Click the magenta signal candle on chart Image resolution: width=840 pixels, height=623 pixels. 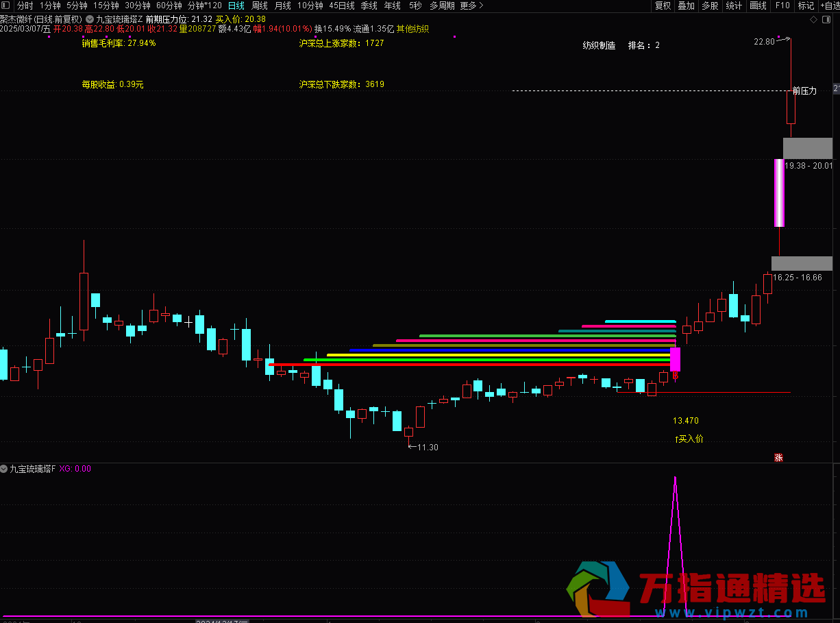pos(675,360)
